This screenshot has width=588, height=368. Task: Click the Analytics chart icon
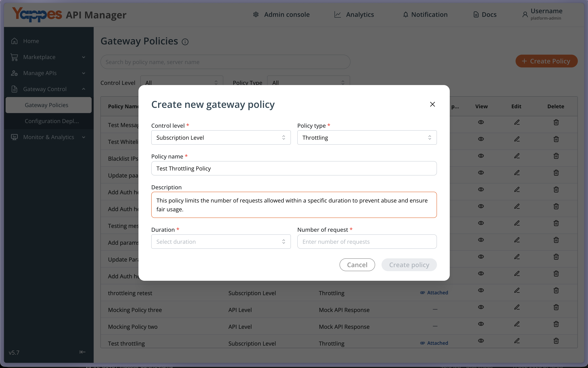coord(338,15)
